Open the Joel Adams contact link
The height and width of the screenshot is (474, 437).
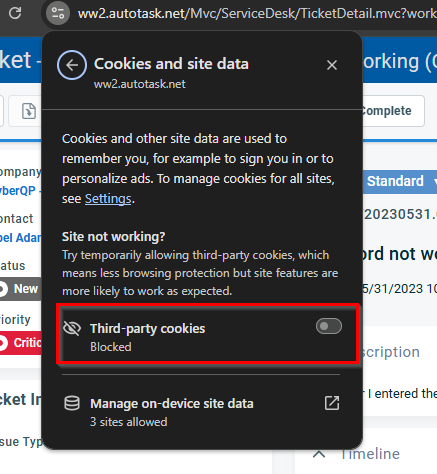click(x=21, y=238)
